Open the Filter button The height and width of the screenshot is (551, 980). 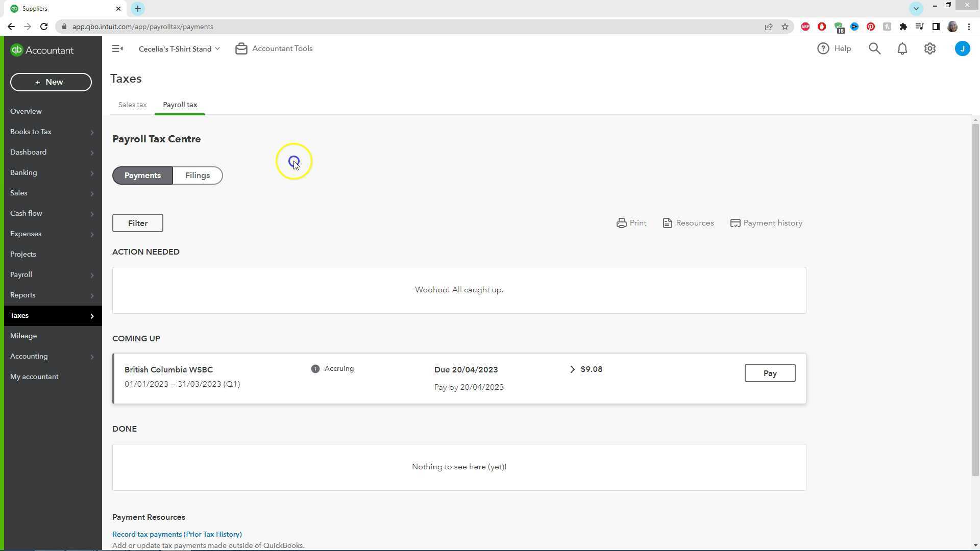[x=138, y=223]
